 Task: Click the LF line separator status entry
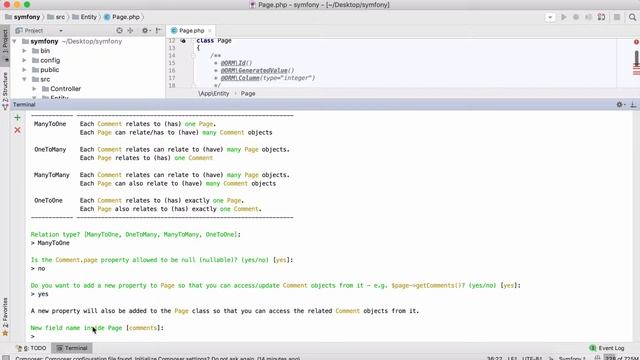pos(512,358)
